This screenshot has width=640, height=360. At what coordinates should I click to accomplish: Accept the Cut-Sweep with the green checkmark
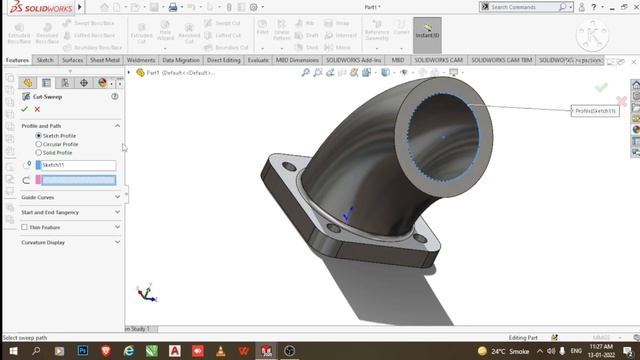pyautogui.click(x=24, y=109)
